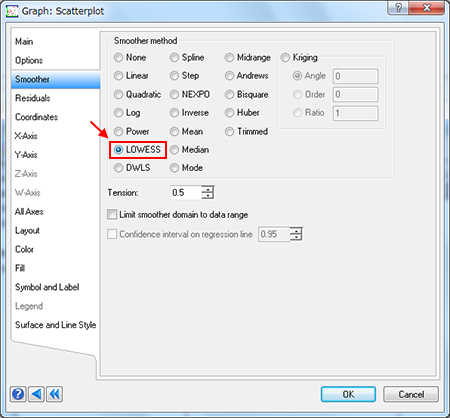The width and height of the screenshot is (450, 418).
Task: Switch to the Symbol and Label tab
Action: coord(47,287)
